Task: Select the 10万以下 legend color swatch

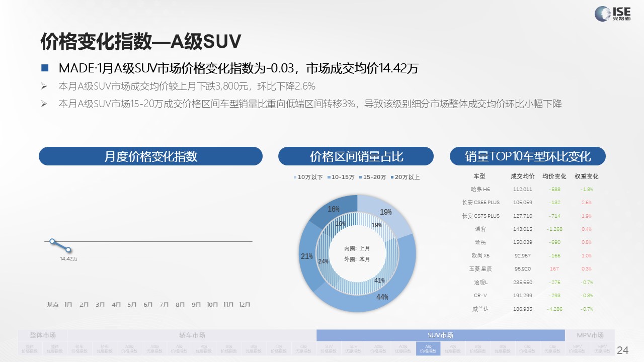Action: (295, 177)
